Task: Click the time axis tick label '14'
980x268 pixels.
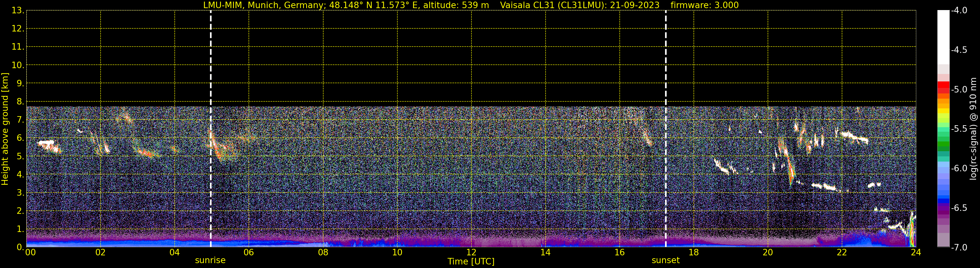Action: (x=545, y=252)
